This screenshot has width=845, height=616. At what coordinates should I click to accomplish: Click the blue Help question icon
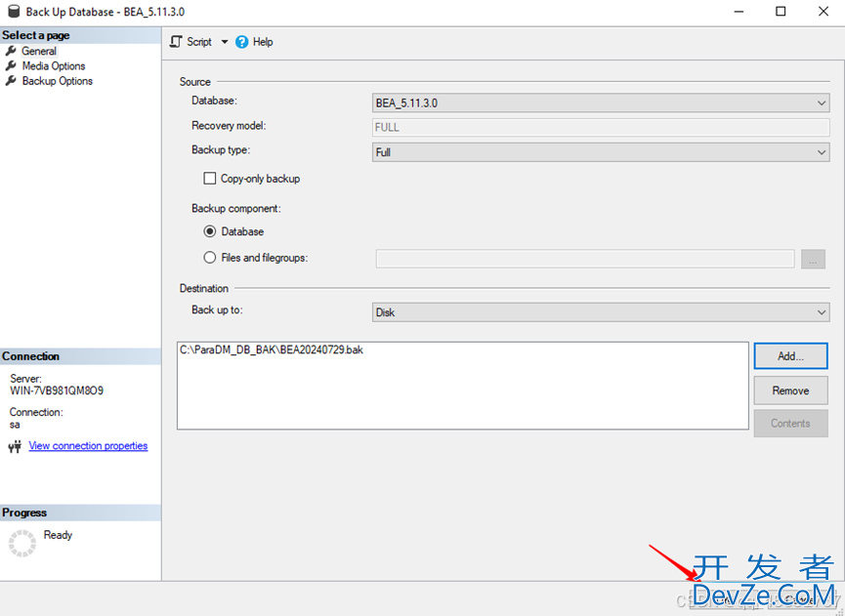(242, 42)
